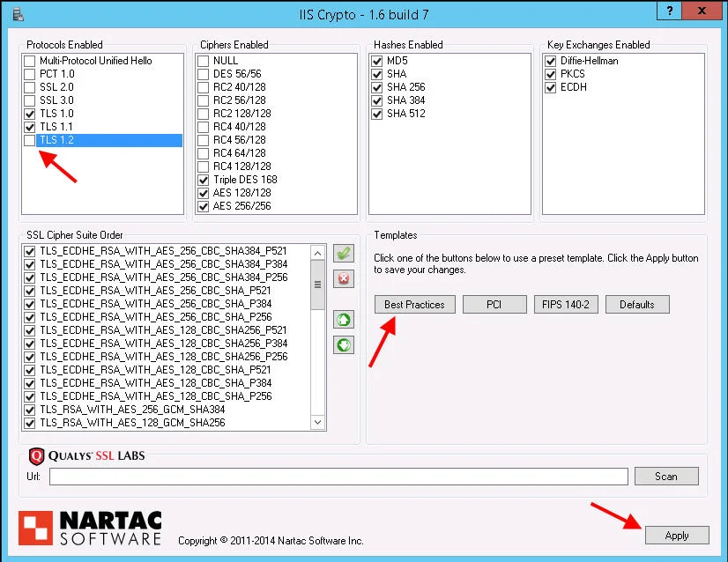Uncheck TLS_ECDHE_RSA_WITH_AES_256_CBC_SHA_P256 suite
Screen dimensions: 728x562
[30, 317]
